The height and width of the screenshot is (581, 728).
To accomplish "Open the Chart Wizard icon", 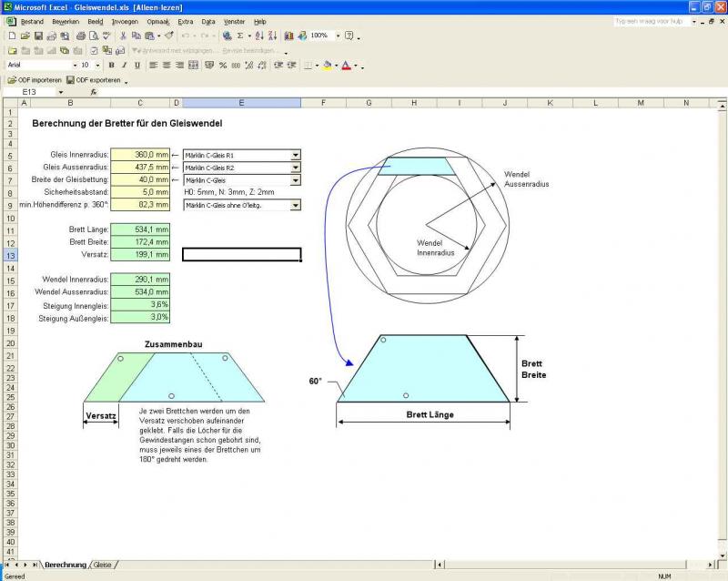I will click(289, 36).
